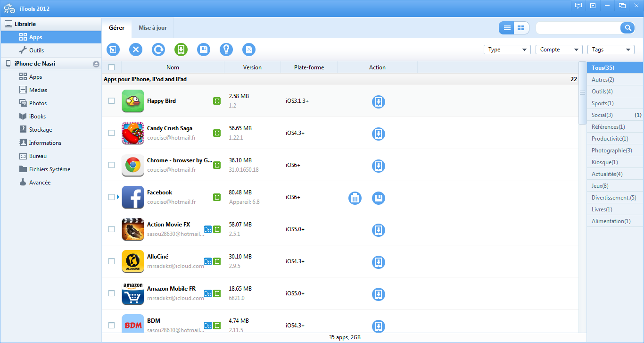Delete the Facebook app via trash icon
This screenshot has width=644, height=343.
point(355,198)
